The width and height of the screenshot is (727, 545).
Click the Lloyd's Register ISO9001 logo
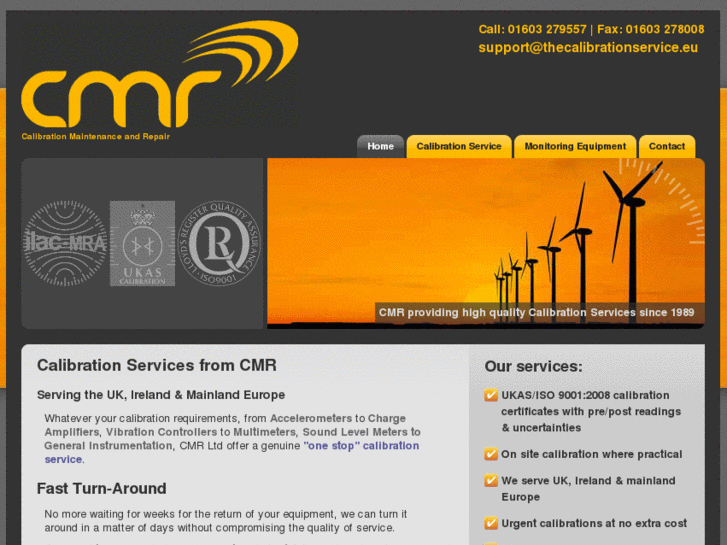[x=219, y=243]
